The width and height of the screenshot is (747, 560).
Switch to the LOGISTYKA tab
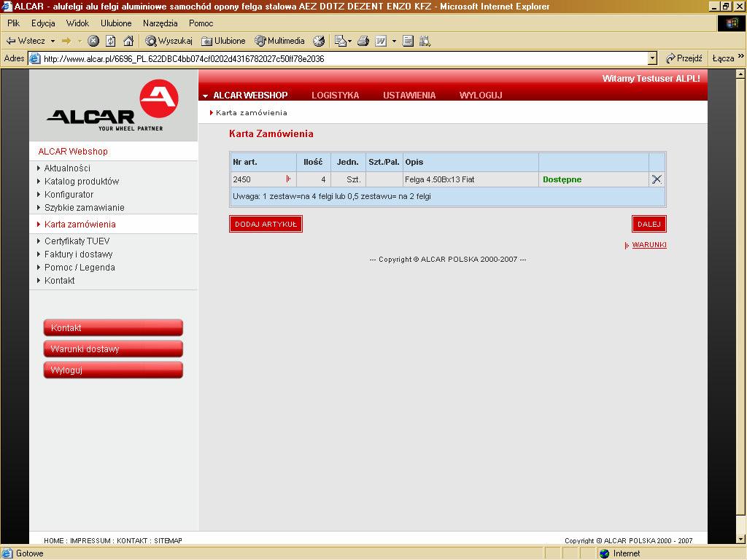coord(336,96)
